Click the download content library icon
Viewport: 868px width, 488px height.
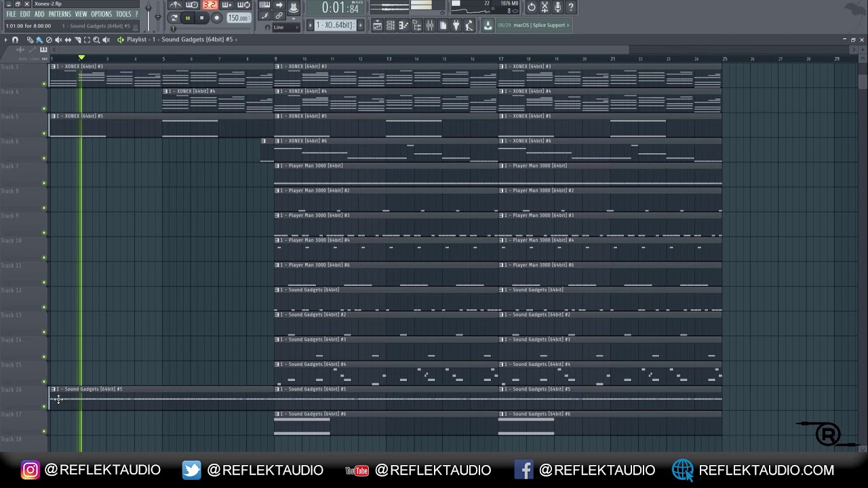pyautogui.click(x=488, y=25)
